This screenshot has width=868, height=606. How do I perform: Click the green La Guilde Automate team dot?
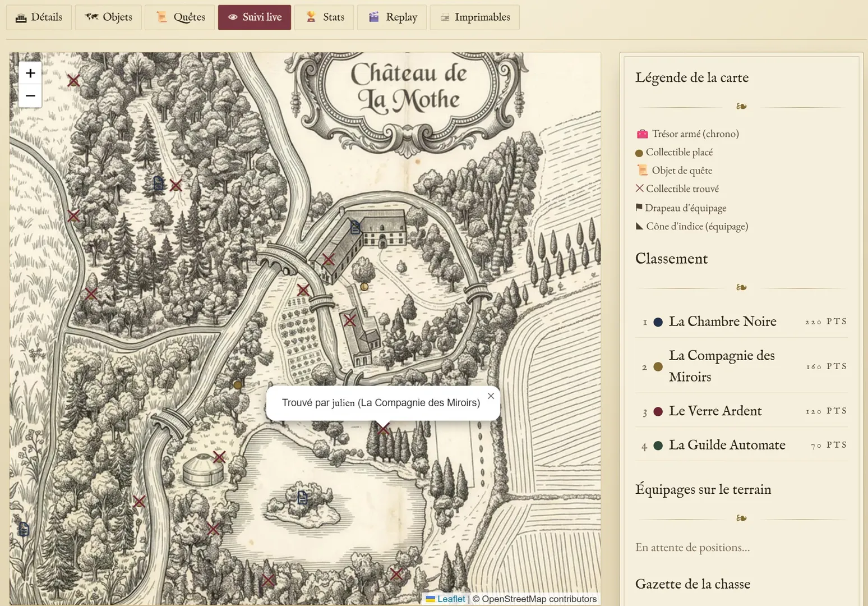click(x=658, y=446)
